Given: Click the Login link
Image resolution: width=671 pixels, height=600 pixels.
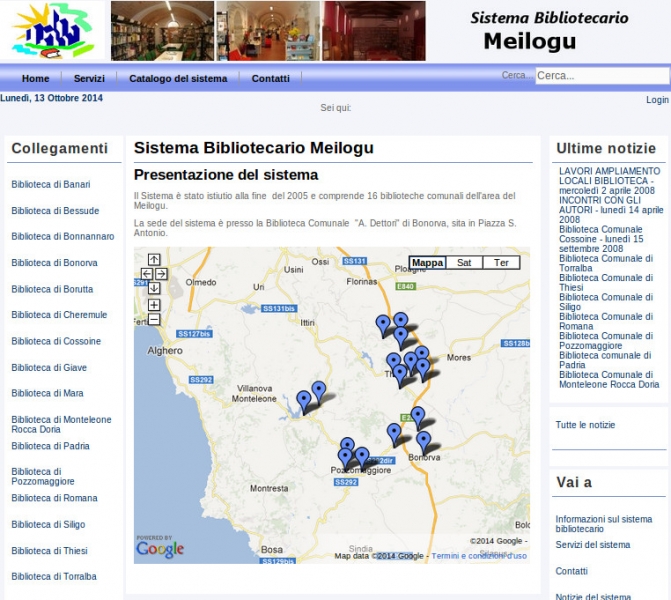Looking at the screenshot, I should (657, 100).
